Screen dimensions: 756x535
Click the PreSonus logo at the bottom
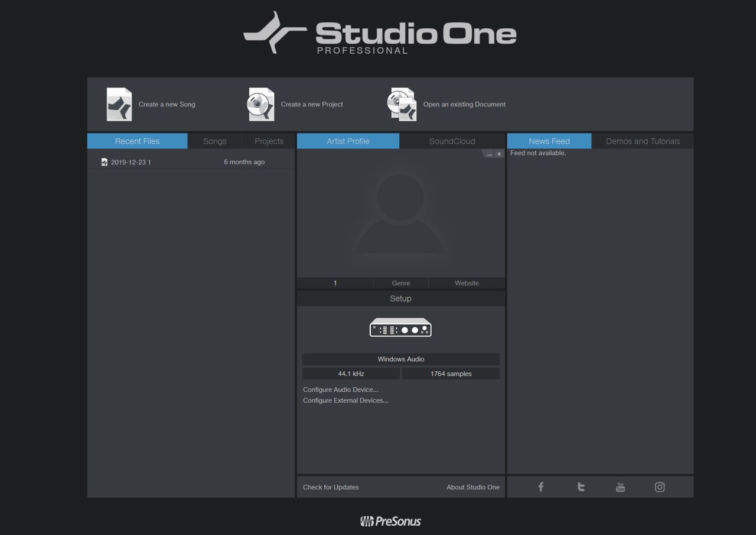pos(390,521)
